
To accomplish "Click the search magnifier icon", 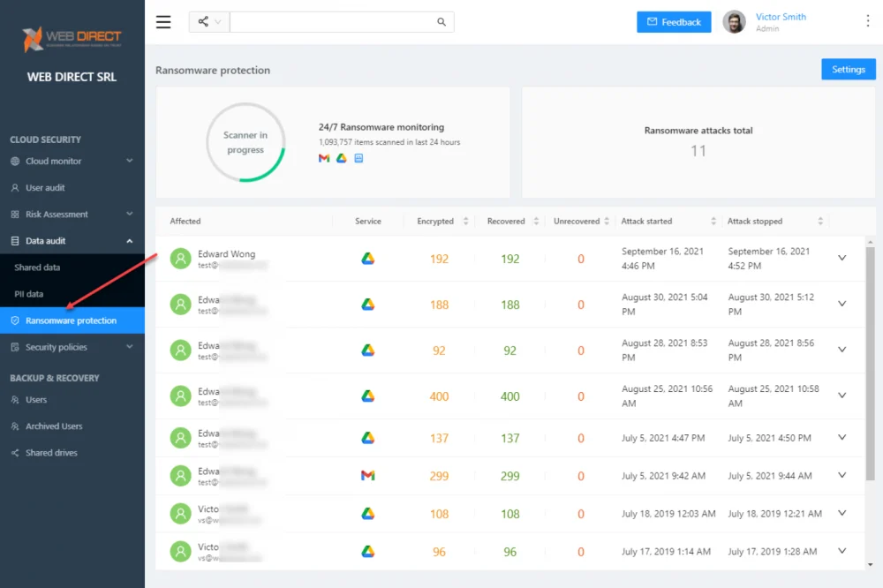I will click(441, 22).
